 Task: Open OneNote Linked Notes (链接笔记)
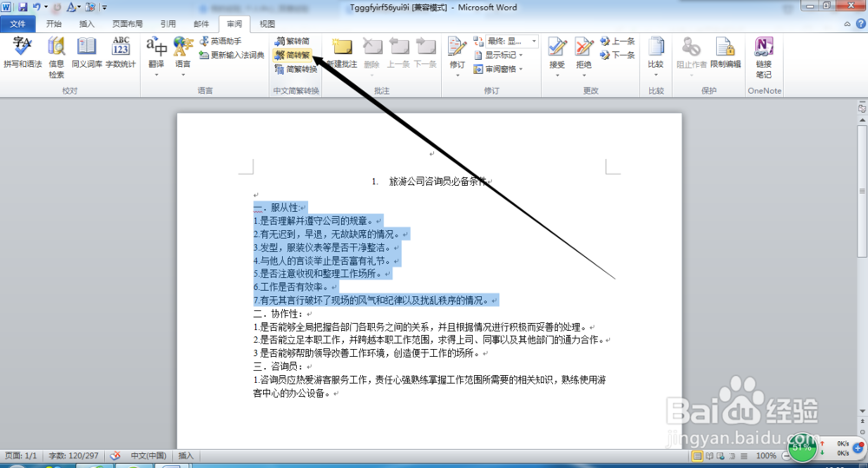pos(764,57)
